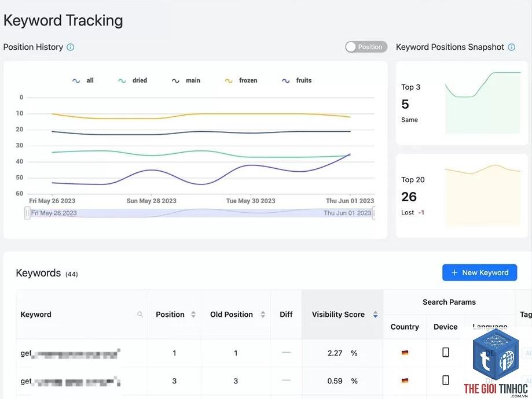Click the 0.59 visibility score value
Screen dimensions: 532x399
point(335,380)
